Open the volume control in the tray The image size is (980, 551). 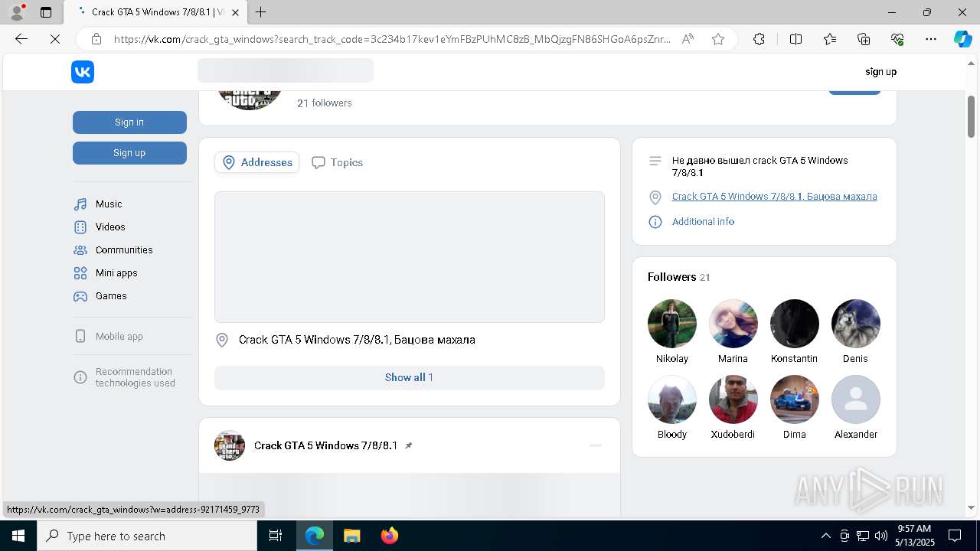tap(881, 536)
